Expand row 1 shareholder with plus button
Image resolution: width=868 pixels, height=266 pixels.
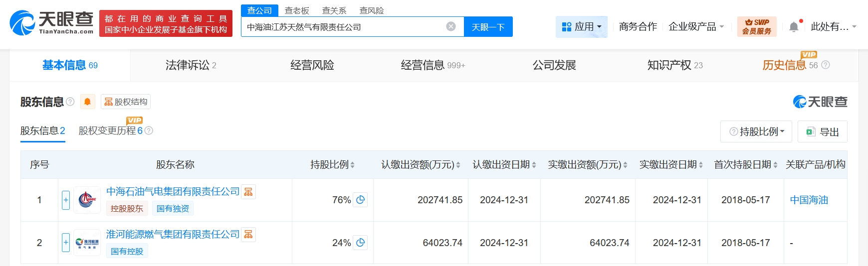[66, 200]
